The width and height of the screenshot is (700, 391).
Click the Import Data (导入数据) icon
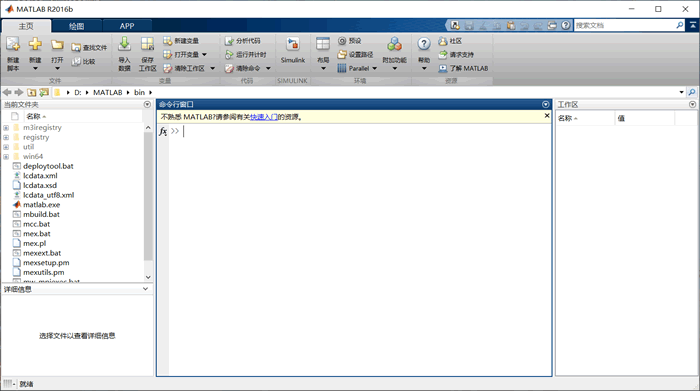124,44
